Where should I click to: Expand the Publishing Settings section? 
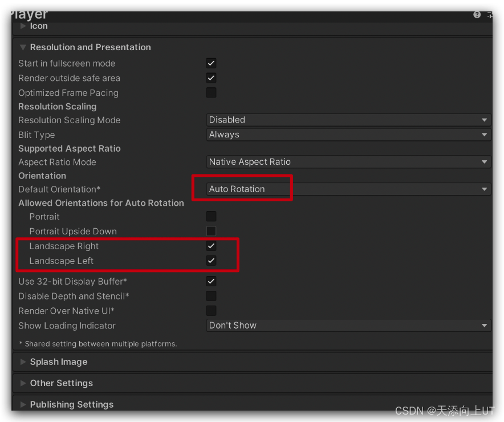click(x=23, y=404)
